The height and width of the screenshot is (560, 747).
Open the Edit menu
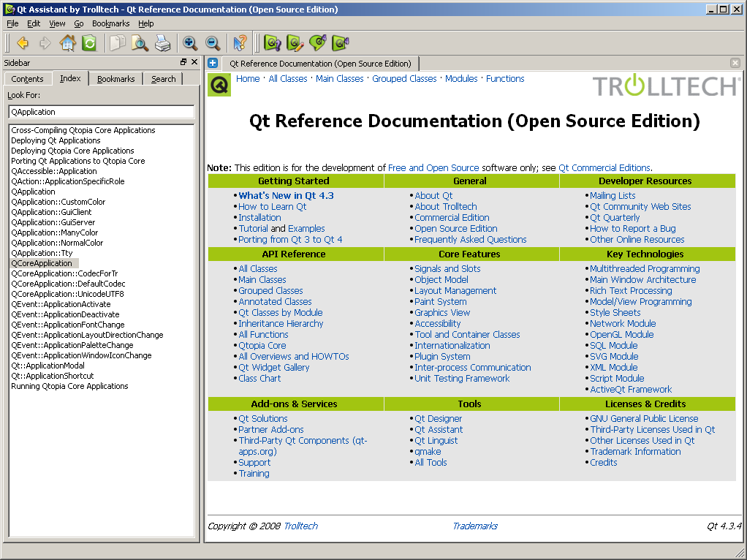34,23
